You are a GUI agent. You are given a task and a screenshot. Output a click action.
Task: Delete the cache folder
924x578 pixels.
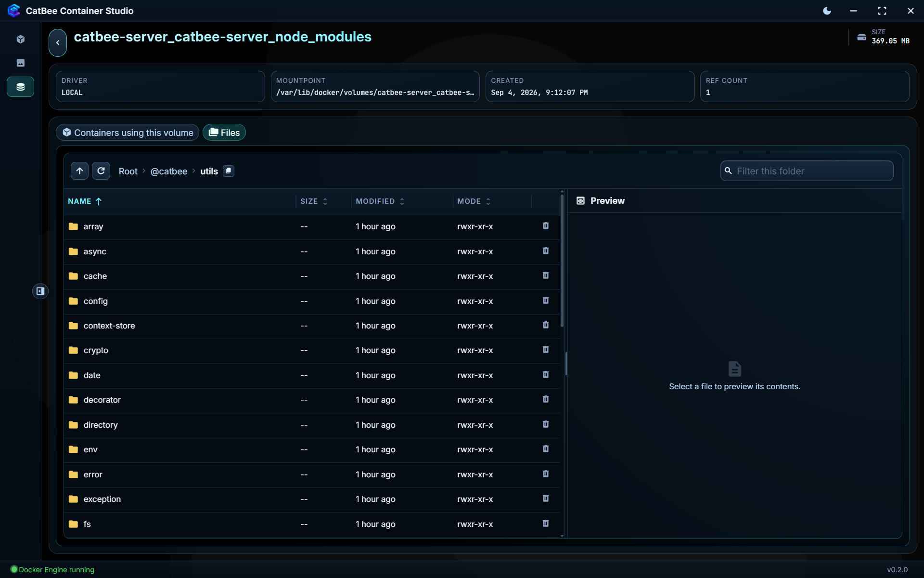[x=545, y=276]
